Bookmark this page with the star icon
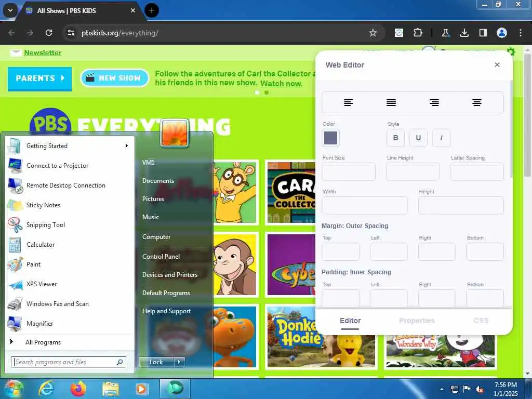This screenshot has height=399, width=532. point(373,33)
